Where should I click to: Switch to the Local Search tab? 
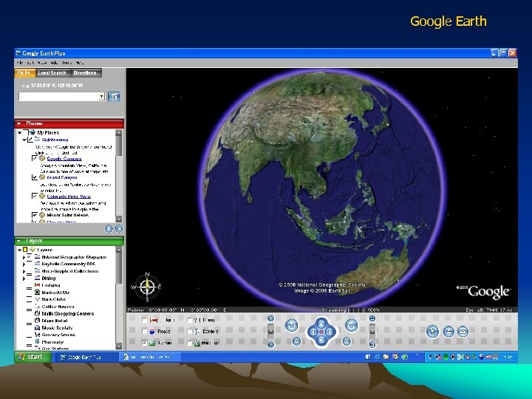[52, 73]
